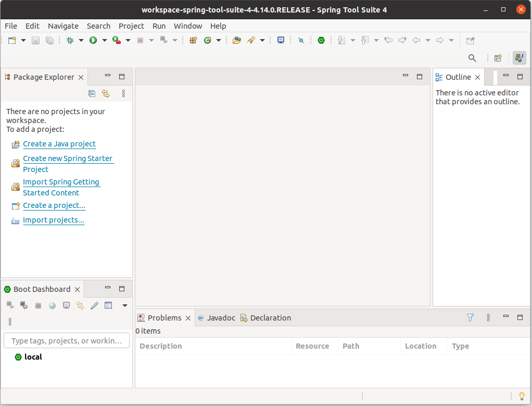Click the New wizard icon in toolbar
Screen dimensions: 532x406
click(12, 41)
